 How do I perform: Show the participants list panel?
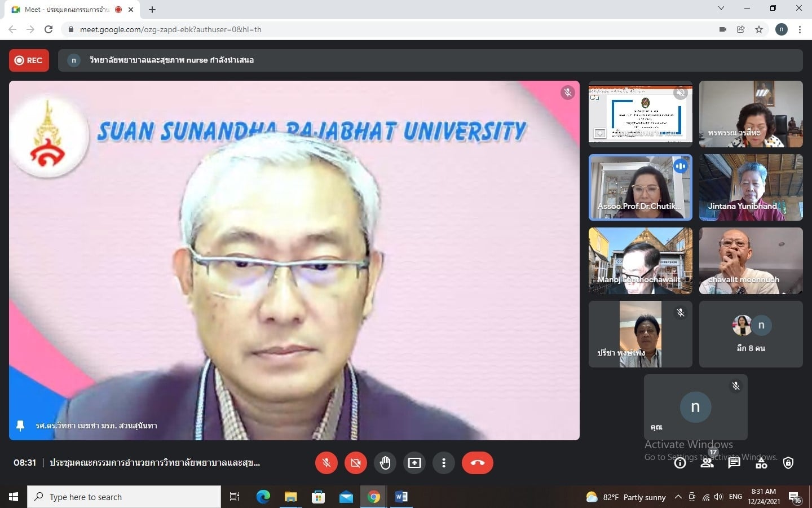pyautogui.click(x=707, y=463)
